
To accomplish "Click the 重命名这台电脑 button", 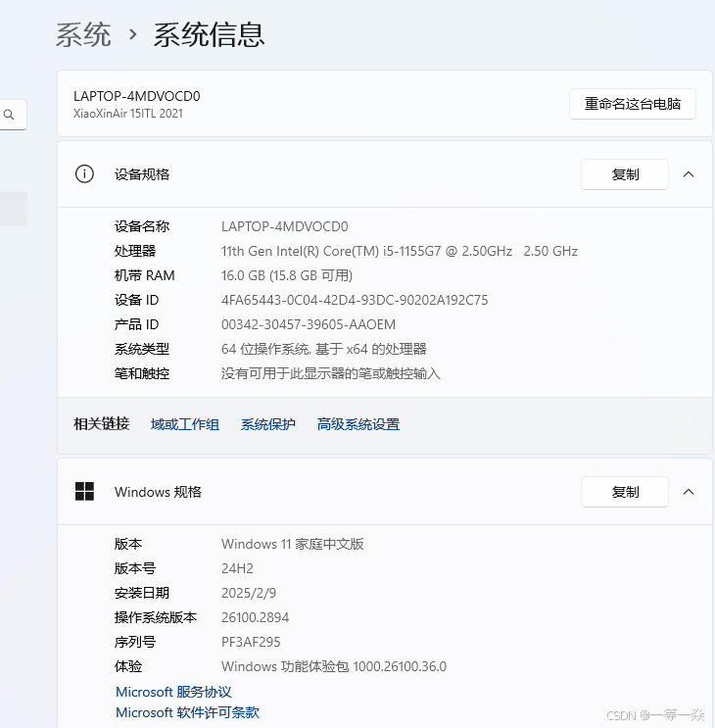I will tap(633, 104).
